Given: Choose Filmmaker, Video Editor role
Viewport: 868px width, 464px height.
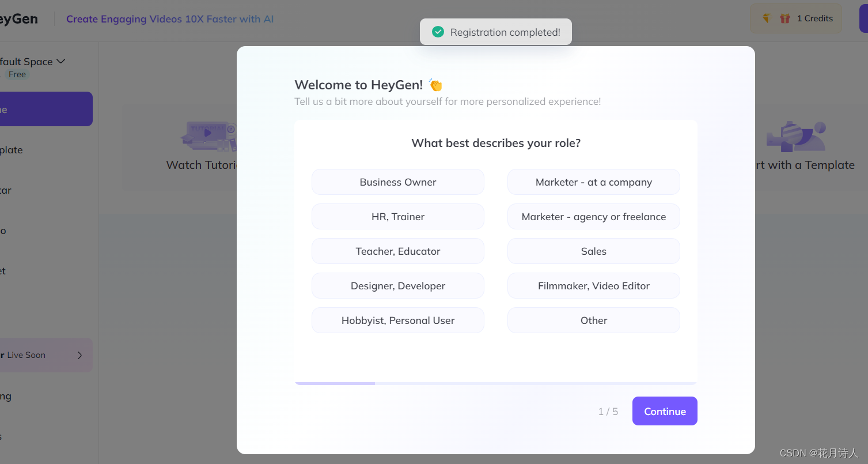Looking at the screenshot, I should (x=593, y=286).
